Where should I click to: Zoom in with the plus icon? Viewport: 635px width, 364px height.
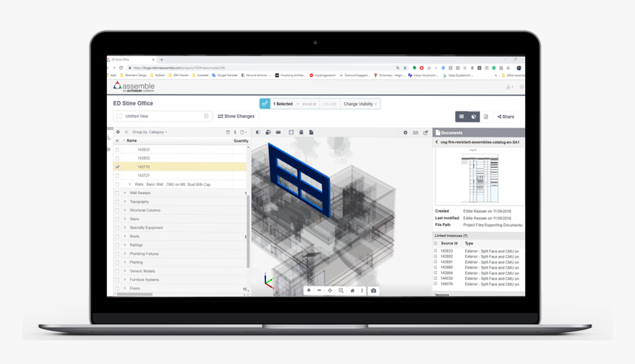coord(309,291)
